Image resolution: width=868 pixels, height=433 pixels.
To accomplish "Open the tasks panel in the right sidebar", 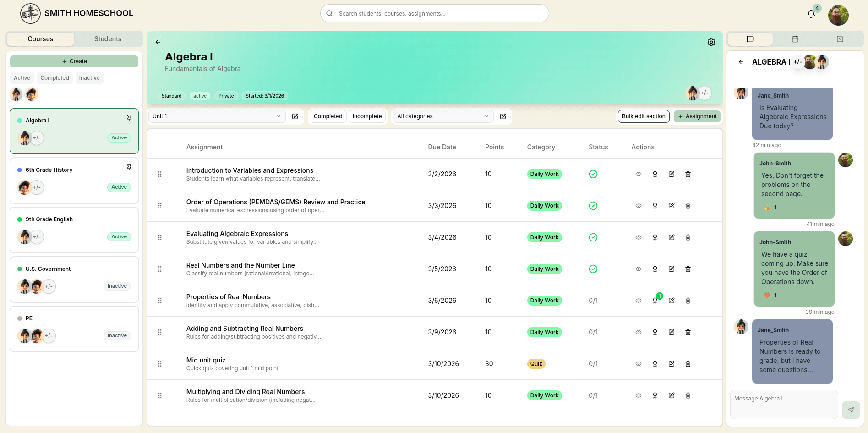I will [x=840, y=39].
